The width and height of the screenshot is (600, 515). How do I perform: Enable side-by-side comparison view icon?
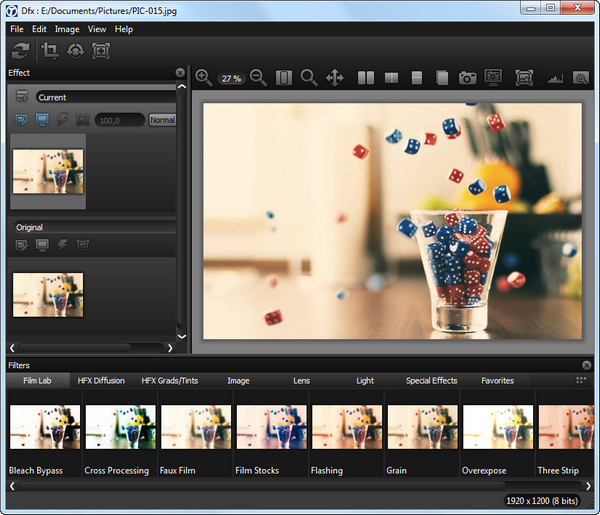[365, 77]
